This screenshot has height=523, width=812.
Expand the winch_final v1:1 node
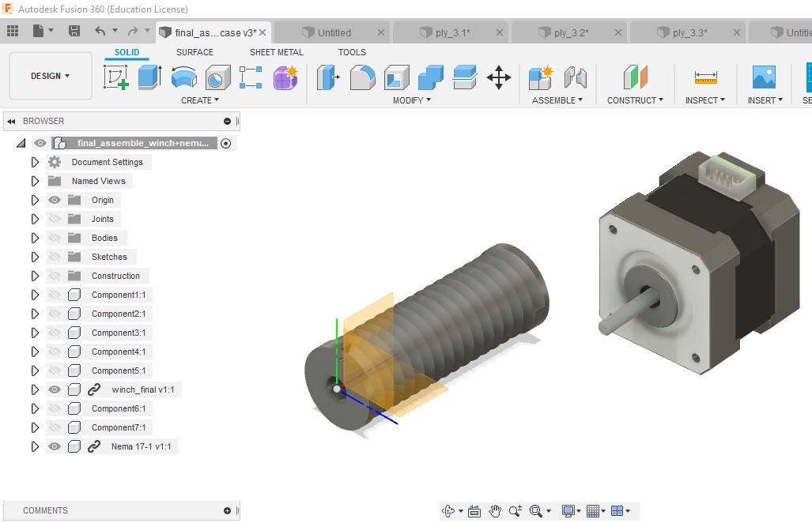[35, 390]
